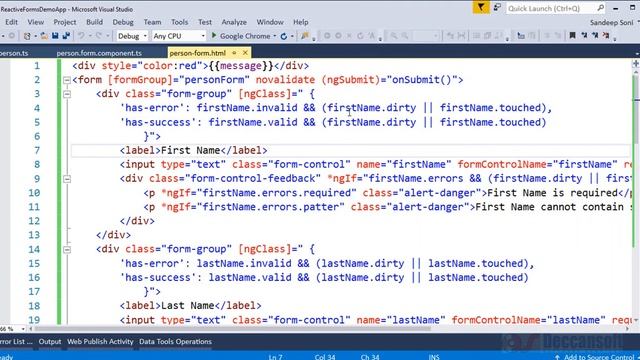Click the split-editor handle above the vertical scrollbar
640x360 pixels.
pos(636,64)
